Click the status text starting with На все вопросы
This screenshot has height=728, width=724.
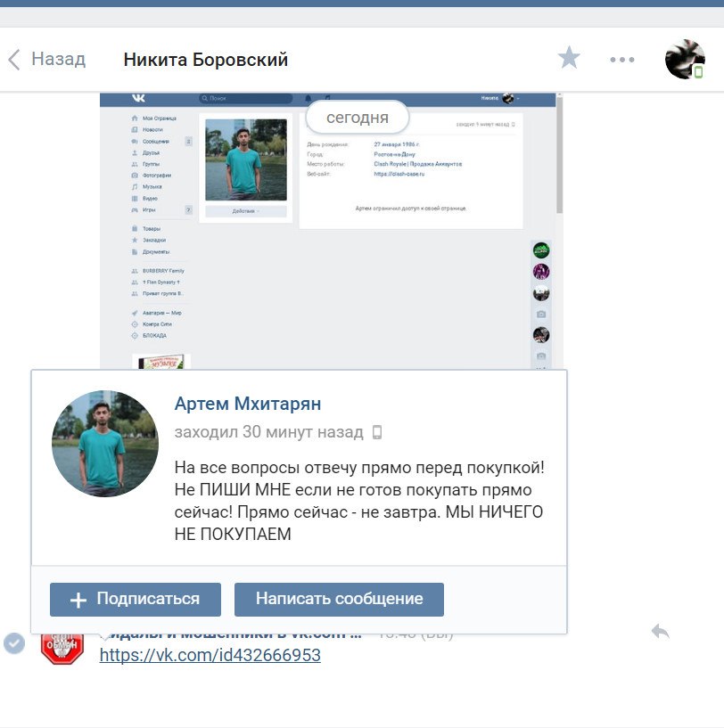[x=358, y=501]
